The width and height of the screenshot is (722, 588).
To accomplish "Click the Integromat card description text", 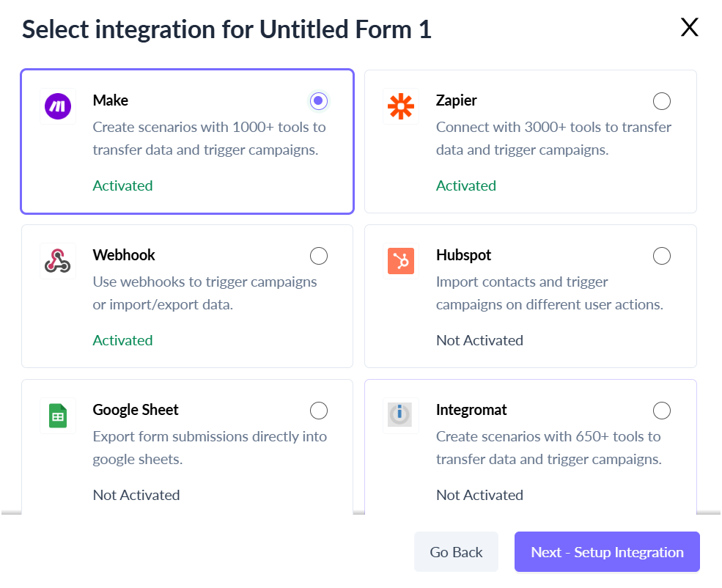I will tap(549, 447).
